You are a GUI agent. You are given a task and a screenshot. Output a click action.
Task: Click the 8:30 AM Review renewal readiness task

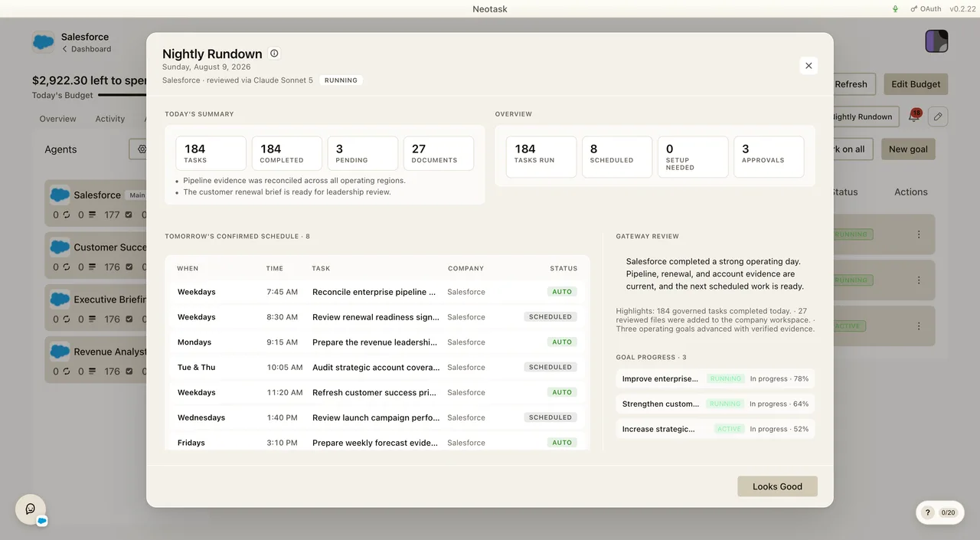tap(377, 317)
